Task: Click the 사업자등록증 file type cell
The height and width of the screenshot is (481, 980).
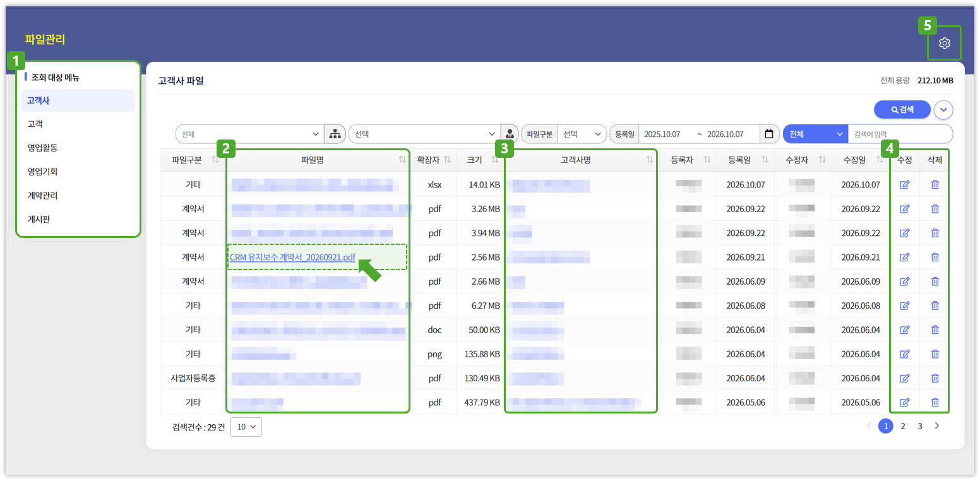Action: [193, 378]
